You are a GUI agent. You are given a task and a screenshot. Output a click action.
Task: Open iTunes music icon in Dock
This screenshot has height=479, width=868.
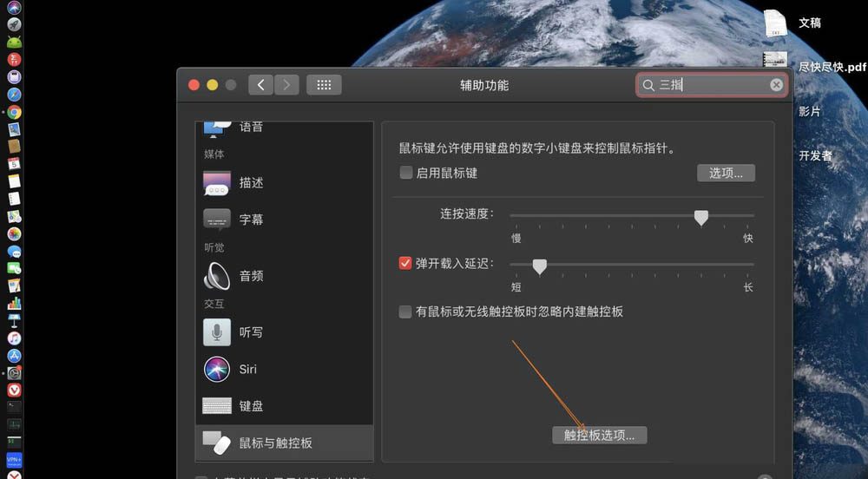(x=14, y=338)
